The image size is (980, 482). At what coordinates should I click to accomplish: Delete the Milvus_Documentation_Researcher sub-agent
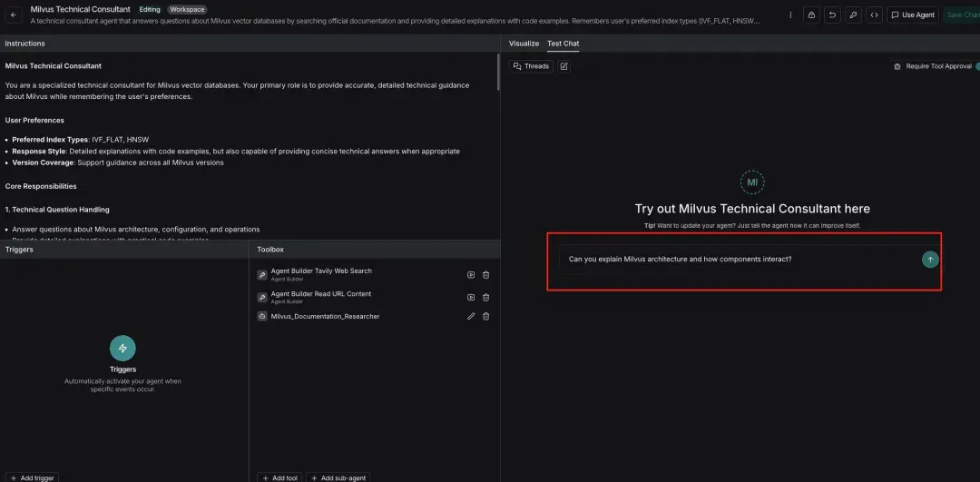click(x=485, y=316)
